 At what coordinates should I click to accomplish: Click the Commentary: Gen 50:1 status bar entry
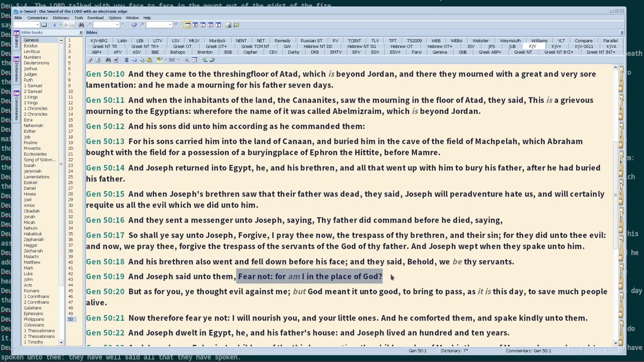tap(528, 350)
